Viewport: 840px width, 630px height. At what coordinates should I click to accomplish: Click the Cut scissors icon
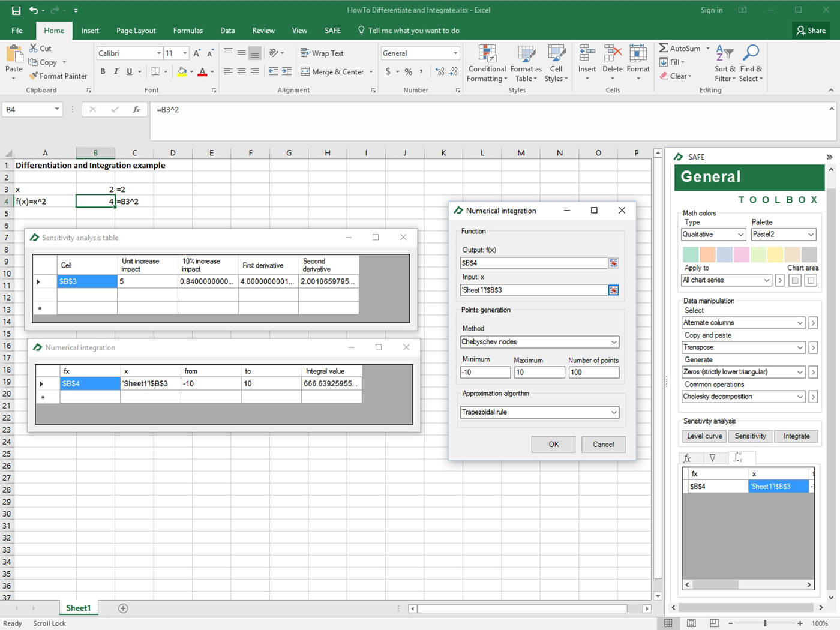[34, 48]
